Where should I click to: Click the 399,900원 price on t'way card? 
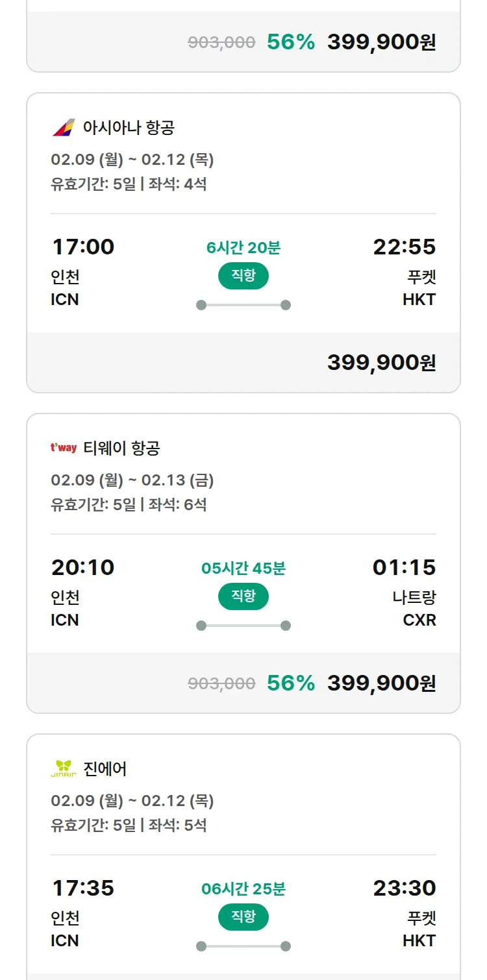click(381, 683)
